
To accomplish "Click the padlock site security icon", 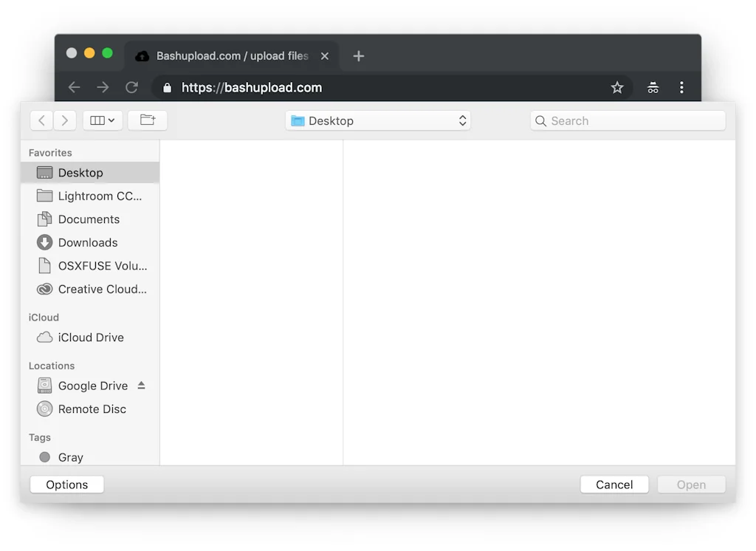I will point(168,87).
